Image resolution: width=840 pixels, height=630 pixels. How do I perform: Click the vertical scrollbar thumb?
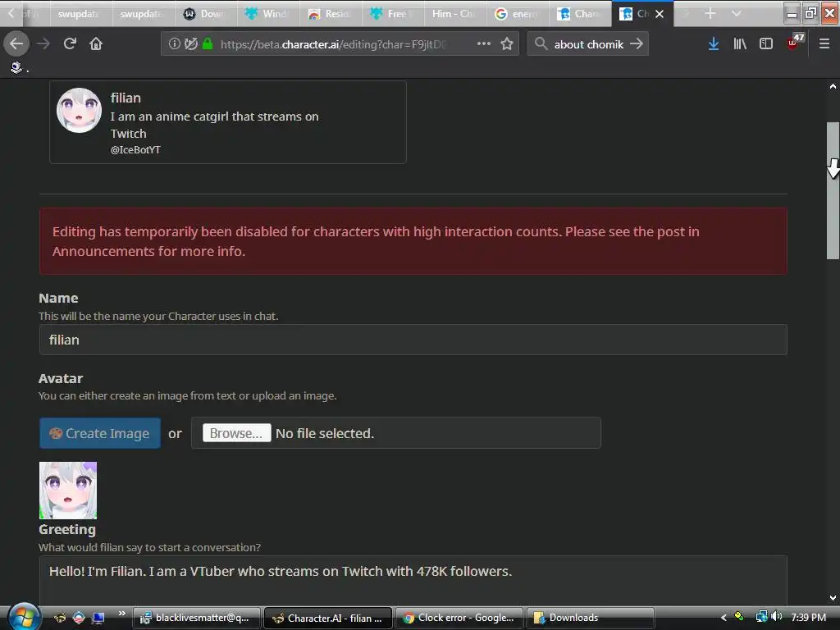click(833, 191)
